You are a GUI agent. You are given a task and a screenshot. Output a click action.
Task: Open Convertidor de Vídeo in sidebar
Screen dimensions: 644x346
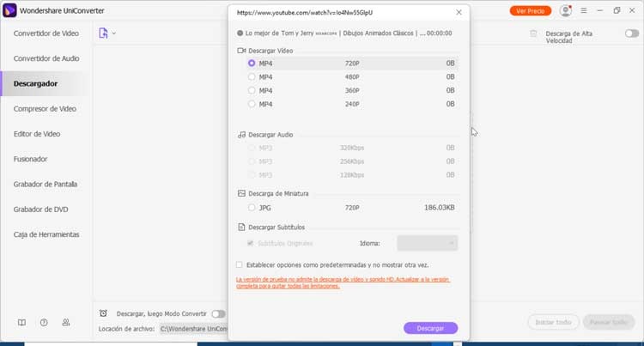[46, 33]
